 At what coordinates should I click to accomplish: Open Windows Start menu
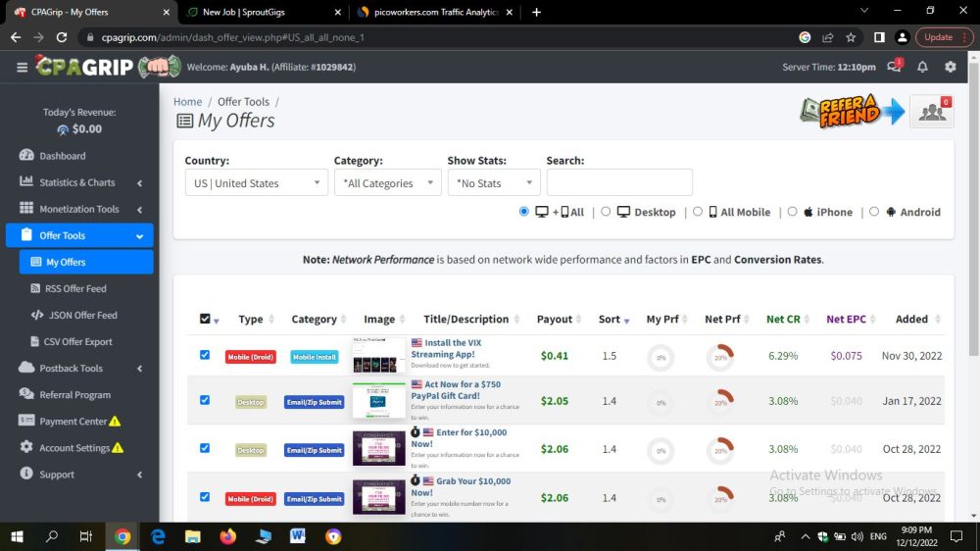(x=17, y=536)
